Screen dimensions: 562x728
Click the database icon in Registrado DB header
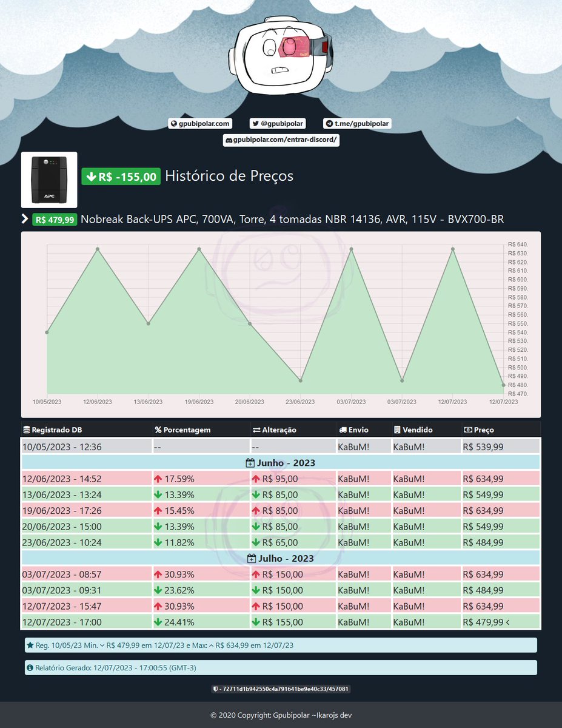click(26, 430)
